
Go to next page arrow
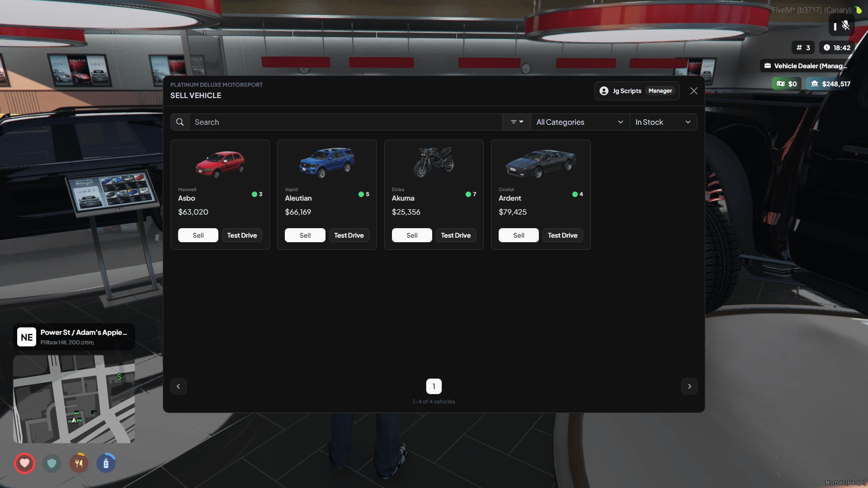(689, 386)
